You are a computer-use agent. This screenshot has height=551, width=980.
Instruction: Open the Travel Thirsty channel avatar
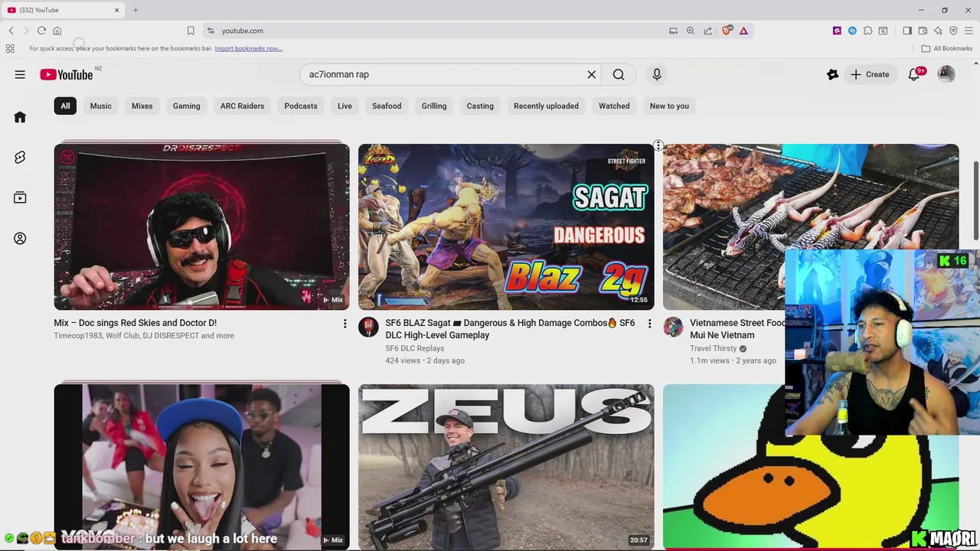tap(673, 327)
